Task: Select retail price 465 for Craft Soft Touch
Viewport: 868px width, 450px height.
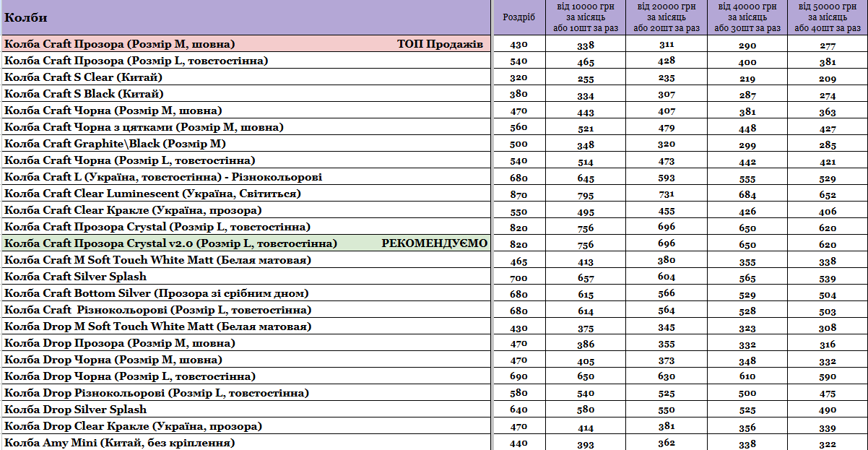Action: pos(518,261)
